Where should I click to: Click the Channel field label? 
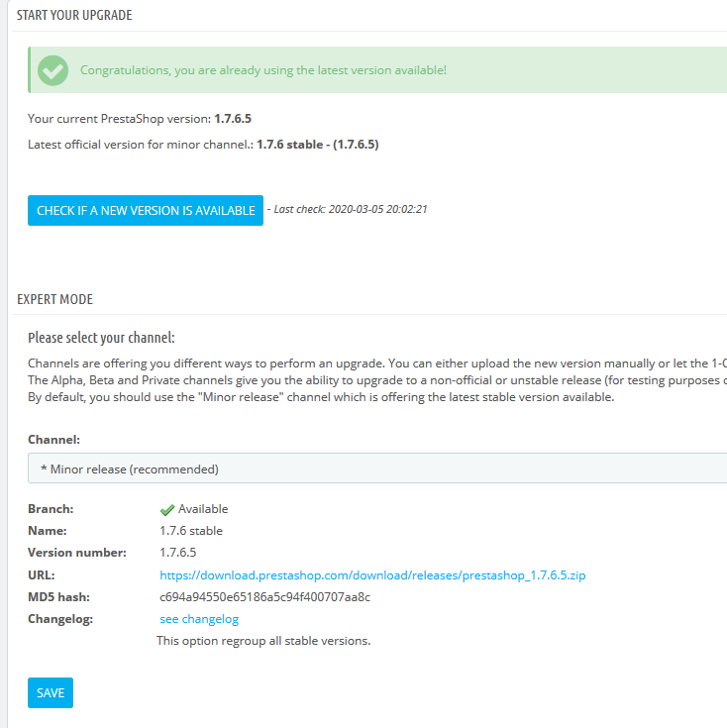point(54,439)
